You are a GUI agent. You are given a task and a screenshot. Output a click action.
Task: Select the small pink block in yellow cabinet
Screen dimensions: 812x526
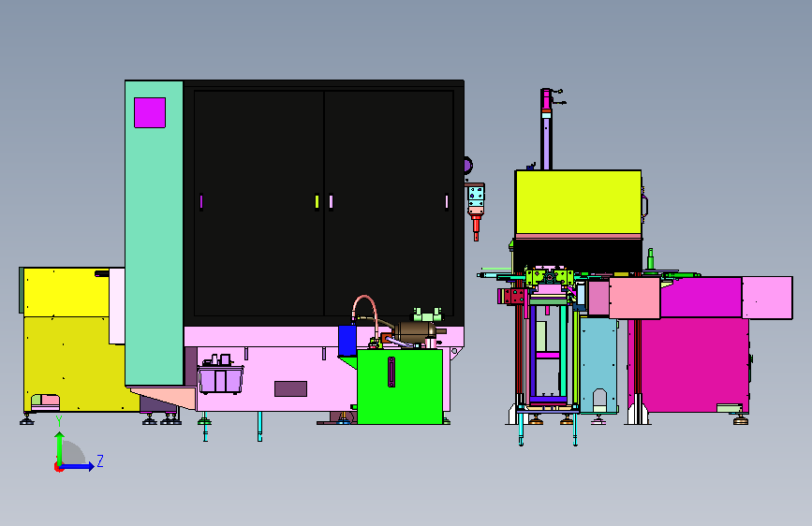tap(51, 401)
